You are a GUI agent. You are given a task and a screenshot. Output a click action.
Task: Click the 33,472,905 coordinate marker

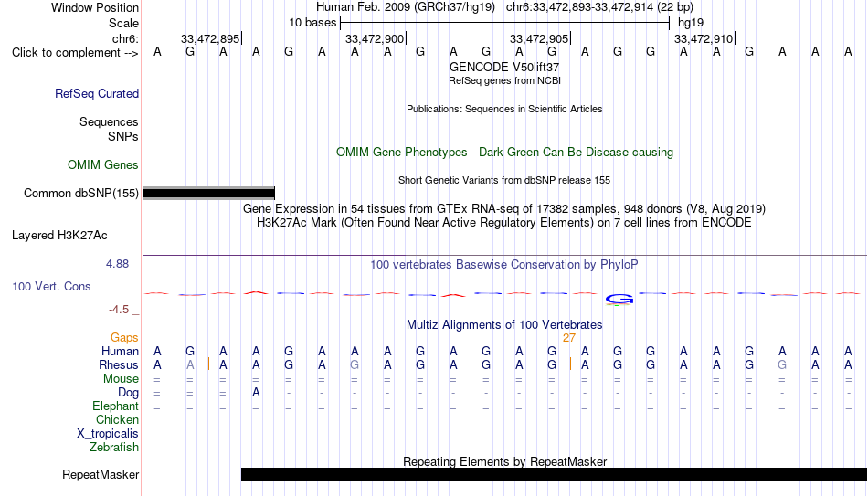pyautogui.click(x=539, y=38)
